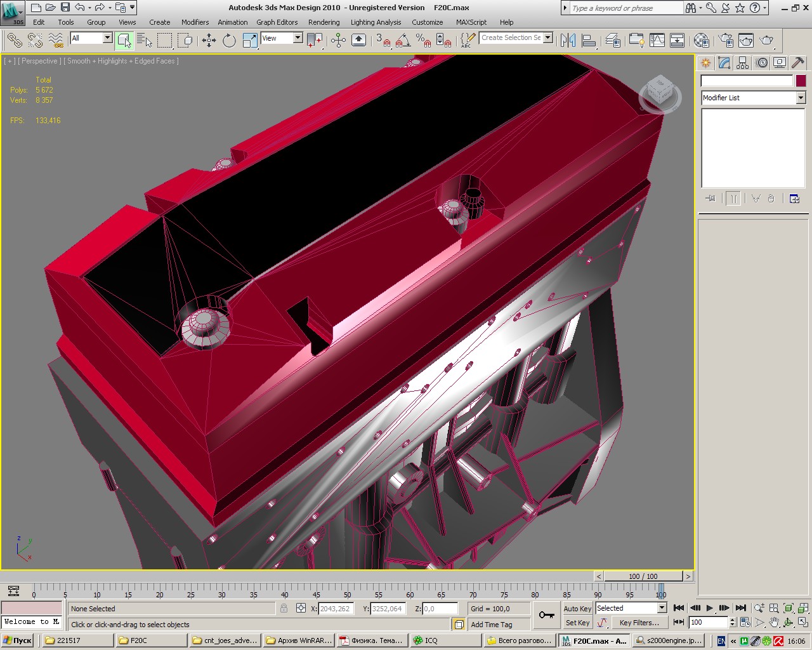Viewport: 812px width, 650px height.
Task: Click the Mirror tool icon
Action: (568, 41)
